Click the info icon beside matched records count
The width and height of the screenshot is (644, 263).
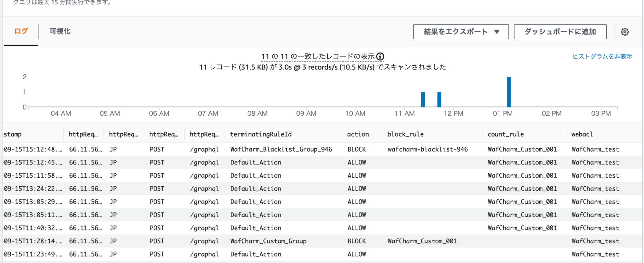click(380, 57)
